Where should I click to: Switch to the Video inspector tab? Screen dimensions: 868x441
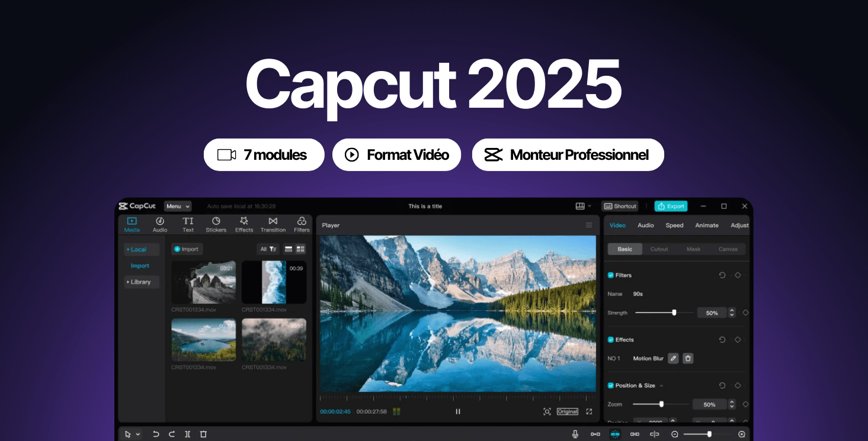617,226
